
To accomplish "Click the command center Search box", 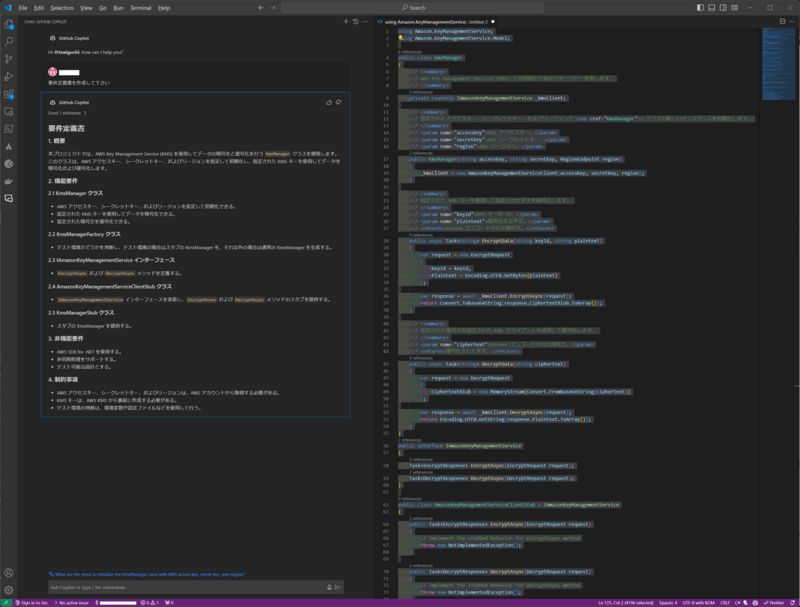I will click(x=412, y=8).
